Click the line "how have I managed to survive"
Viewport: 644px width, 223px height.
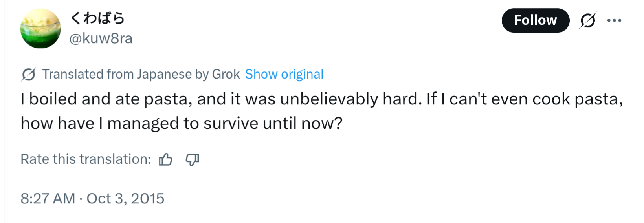182,123
